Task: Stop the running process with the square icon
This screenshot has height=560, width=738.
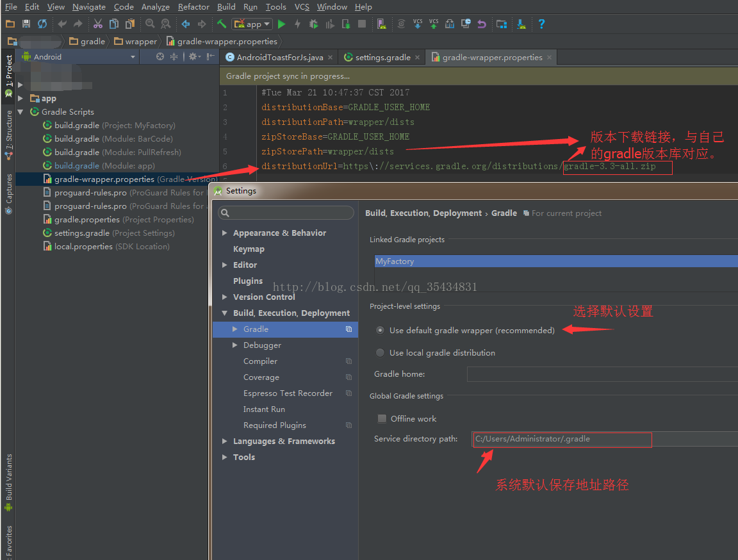Action: click(x=361, y=24)
